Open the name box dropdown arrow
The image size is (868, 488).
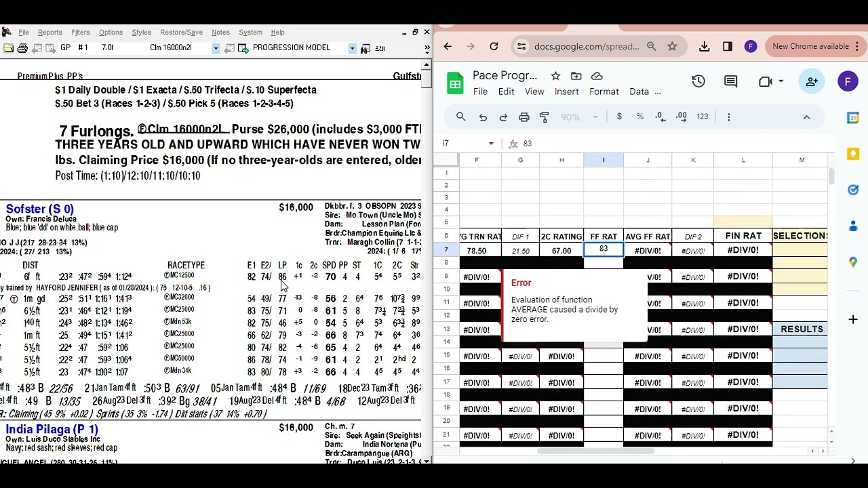(491, 144)
